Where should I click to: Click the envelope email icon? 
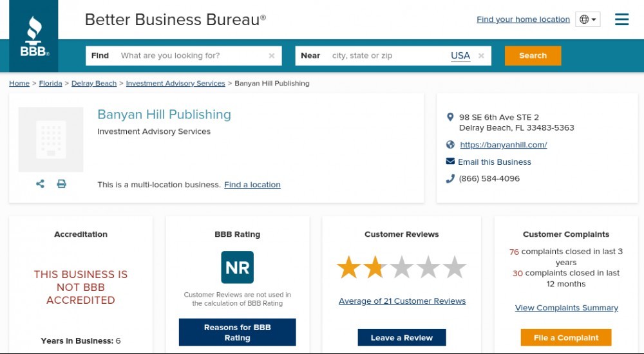450,162
